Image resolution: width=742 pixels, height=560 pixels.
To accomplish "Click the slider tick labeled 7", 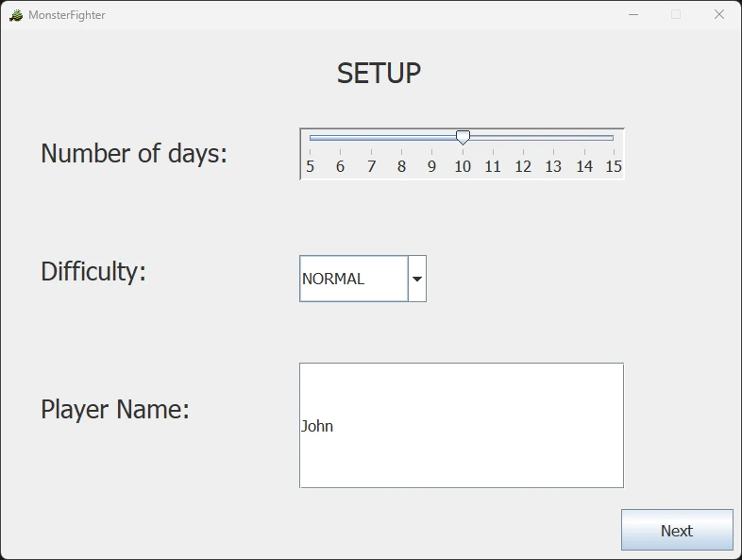I will click(372, 166).
